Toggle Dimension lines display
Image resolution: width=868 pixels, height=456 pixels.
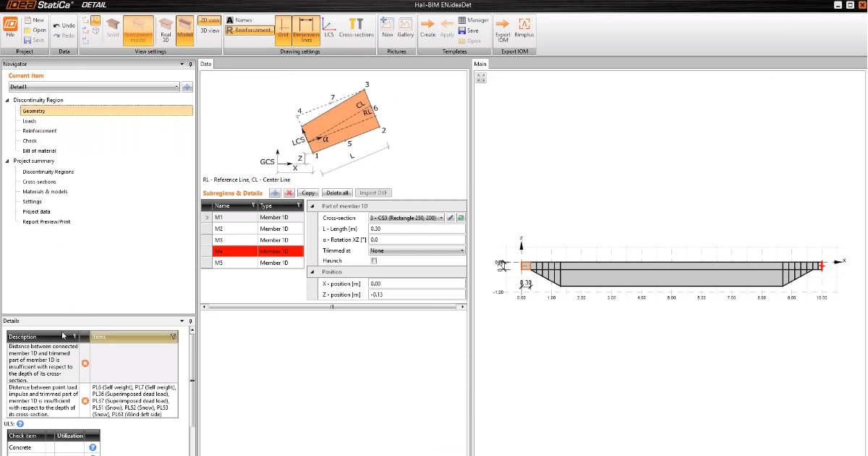307,29
